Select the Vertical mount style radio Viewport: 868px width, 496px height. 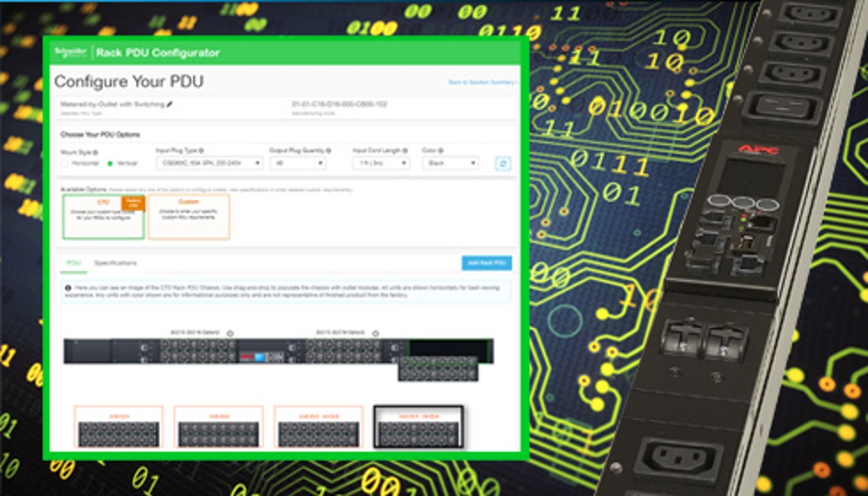pos(110,164)
